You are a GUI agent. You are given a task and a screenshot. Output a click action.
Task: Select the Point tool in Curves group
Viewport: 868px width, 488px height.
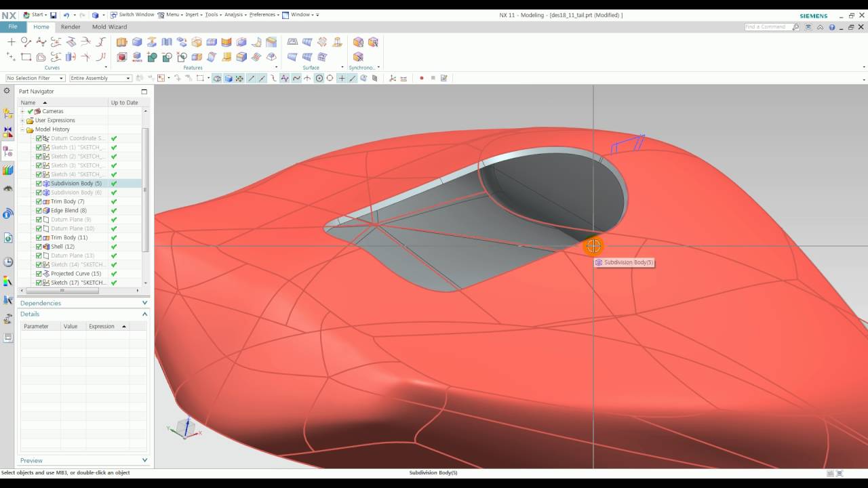[x=11, y=42]
